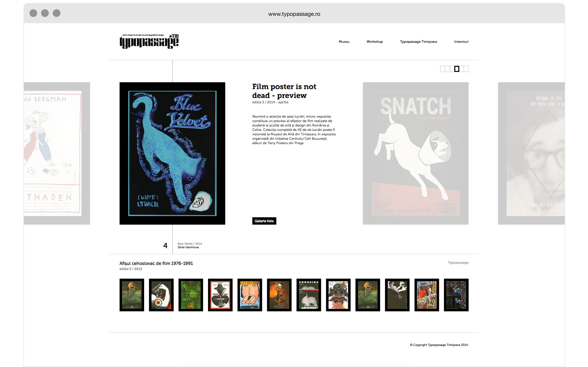Show the faded Bergman poster on left
588x367 pixels.
pyautogui.click(x=57, y=153)
